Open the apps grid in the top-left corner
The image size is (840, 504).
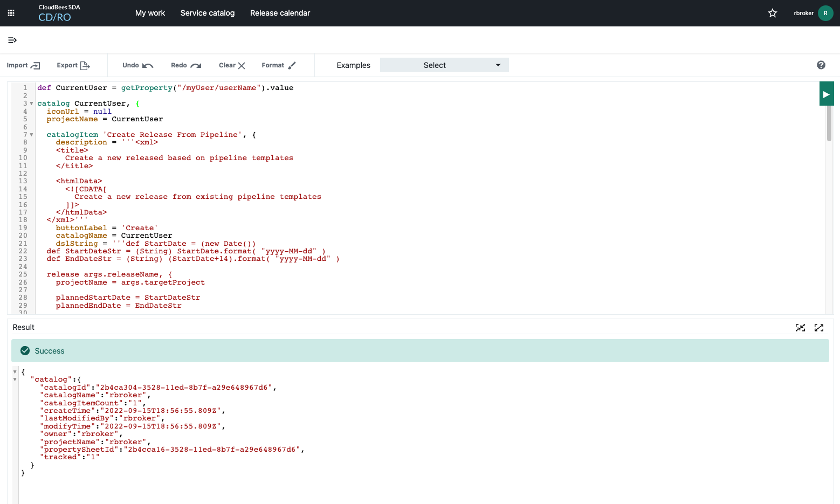coord(11,12)
